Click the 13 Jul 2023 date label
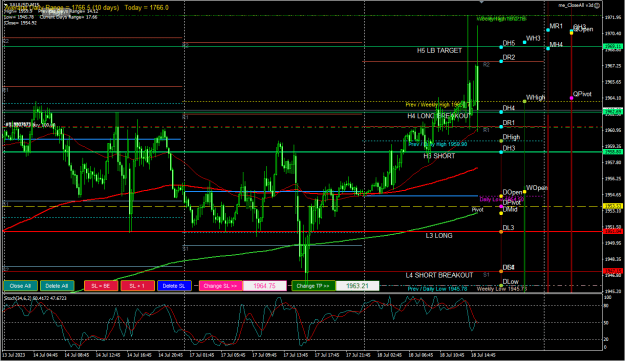 [14, 355]
